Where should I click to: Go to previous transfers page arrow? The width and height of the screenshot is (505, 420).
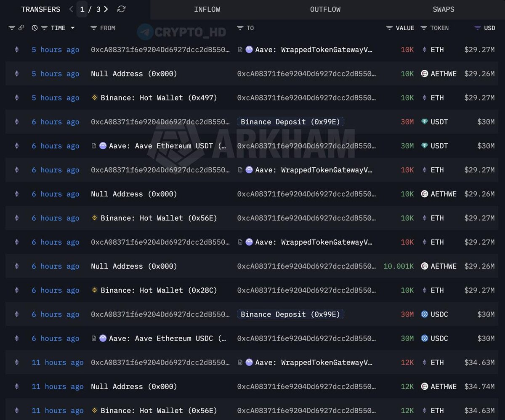point(71,9)
